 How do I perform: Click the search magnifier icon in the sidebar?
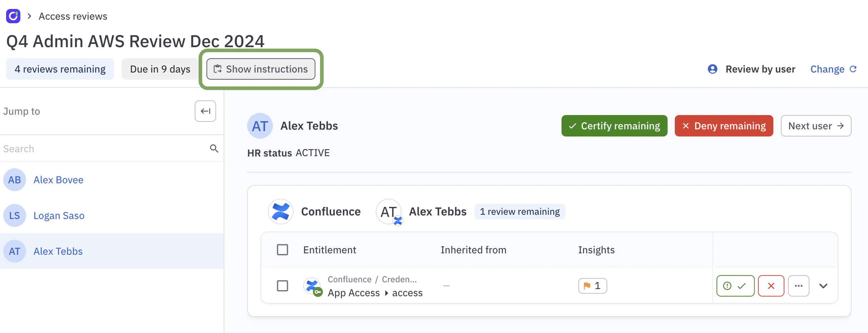(214, 148)
